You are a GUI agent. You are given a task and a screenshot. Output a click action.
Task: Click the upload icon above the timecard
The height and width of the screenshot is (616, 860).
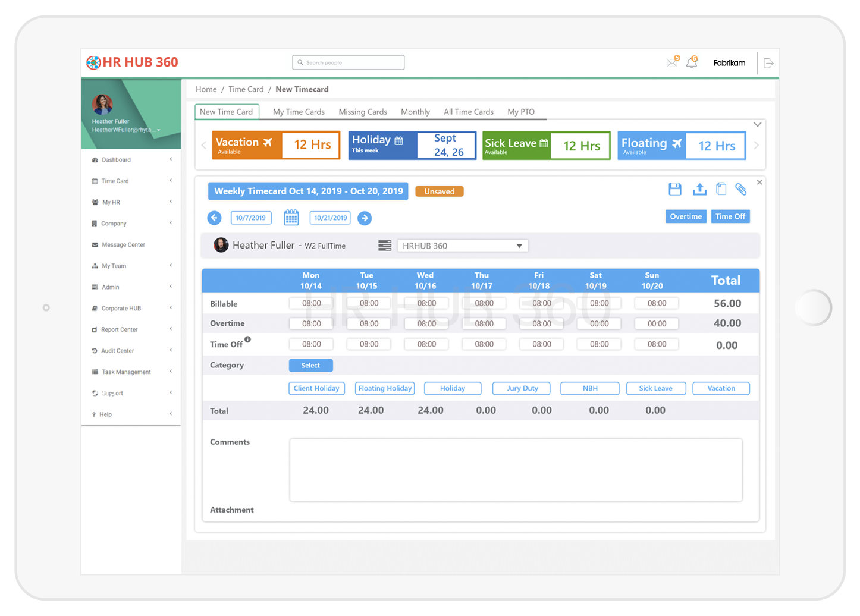[700, 189]
